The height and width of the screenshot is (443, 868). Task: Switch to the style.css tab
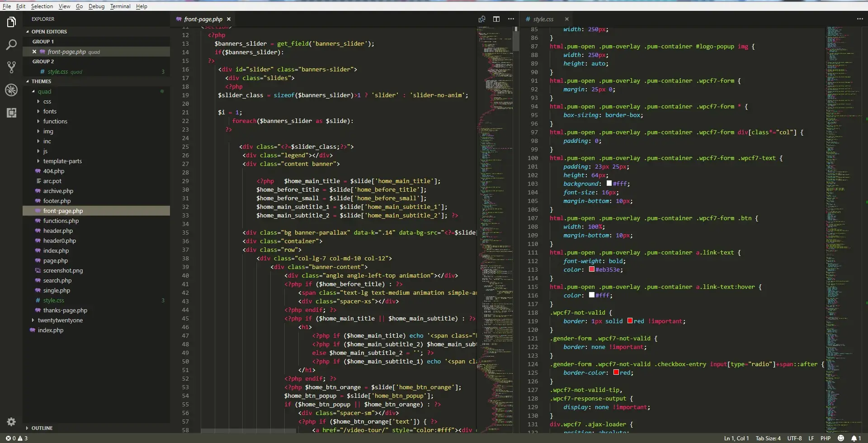point(542,19)
